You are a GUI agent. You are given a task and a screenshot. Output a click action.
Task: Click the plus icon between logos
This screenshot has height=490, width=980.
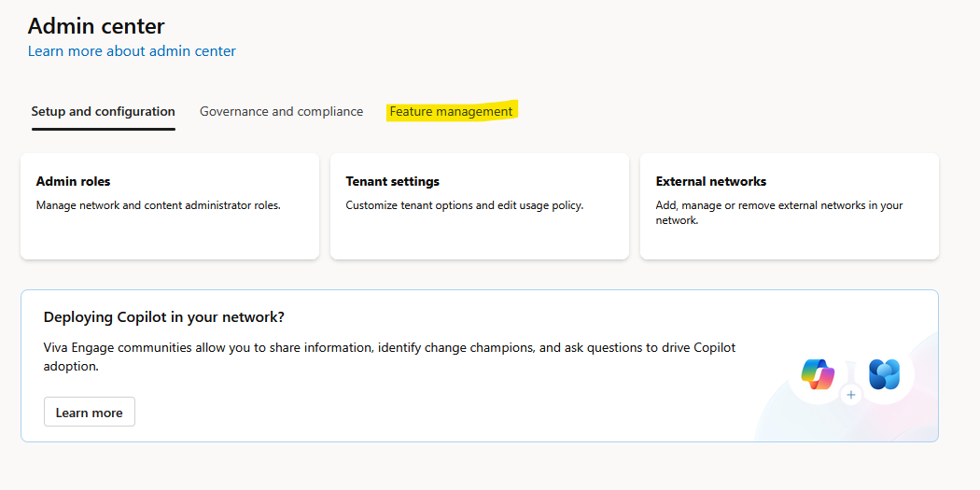tap(850, 395)
